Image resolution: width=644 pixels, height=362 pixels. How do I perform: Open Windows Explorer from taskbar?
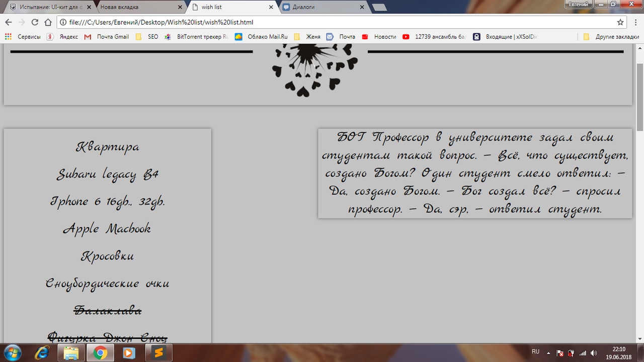pos(71,353)
